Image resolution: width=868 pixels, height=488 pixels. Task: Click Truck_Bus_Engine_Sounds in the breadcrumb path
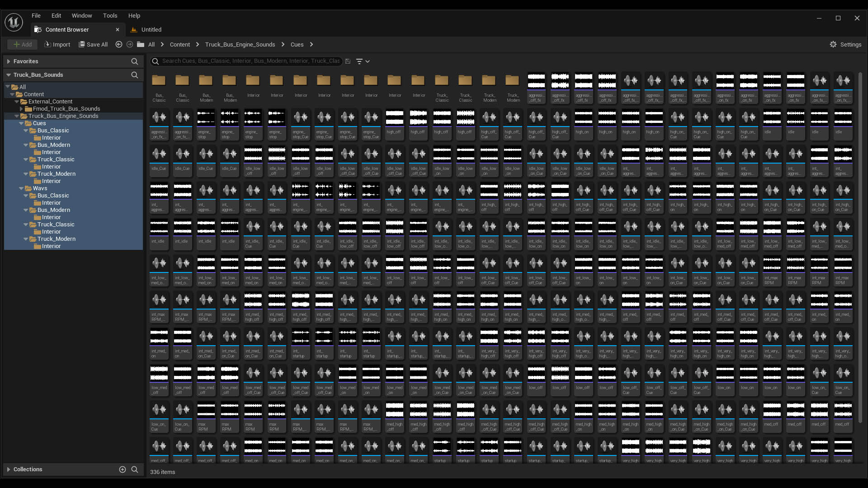click(240, 44)
